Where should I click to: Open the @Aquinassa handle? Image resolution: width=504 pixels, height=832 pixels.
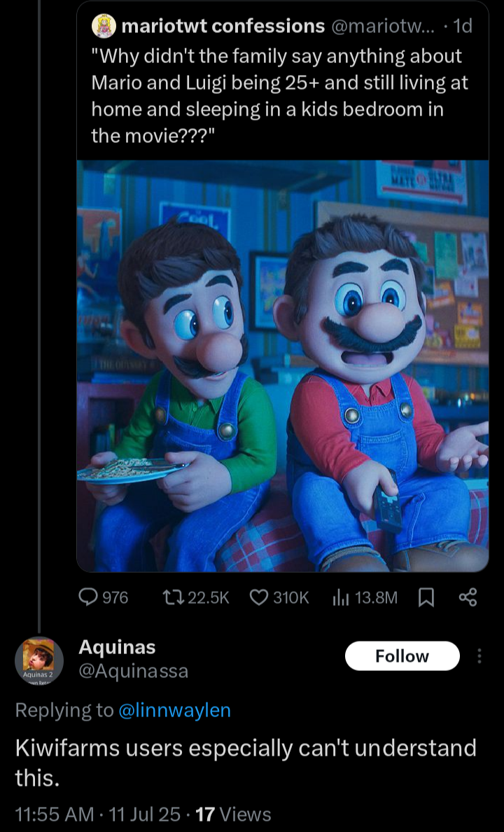[133, 671]
